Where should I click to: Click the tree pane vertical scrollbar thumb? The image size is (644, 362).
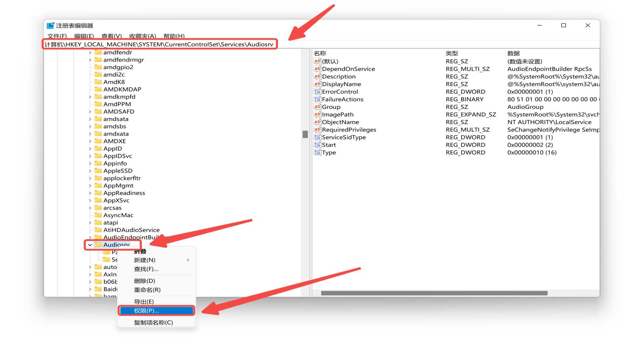coord(305,134)
